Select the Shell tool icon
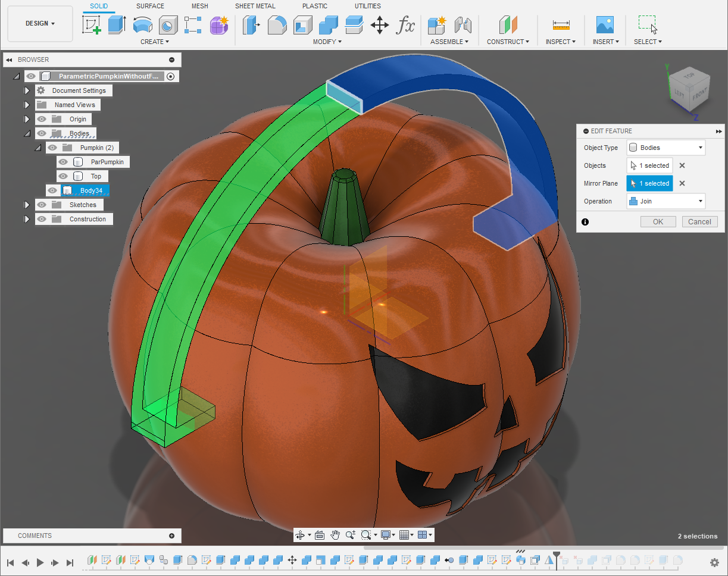The image size is (728, 576). (x=303, y=25)
